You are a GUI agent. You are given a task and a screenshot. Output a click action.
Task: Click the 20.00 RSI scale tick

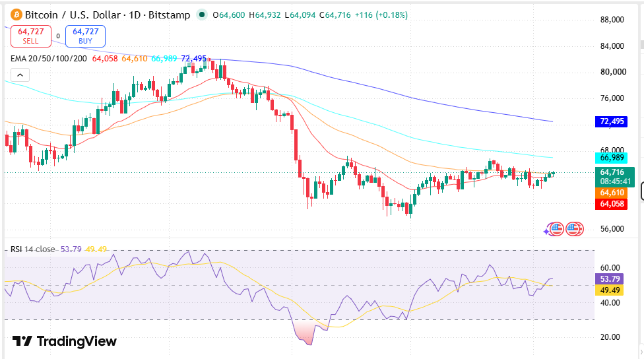click(610, 337)
